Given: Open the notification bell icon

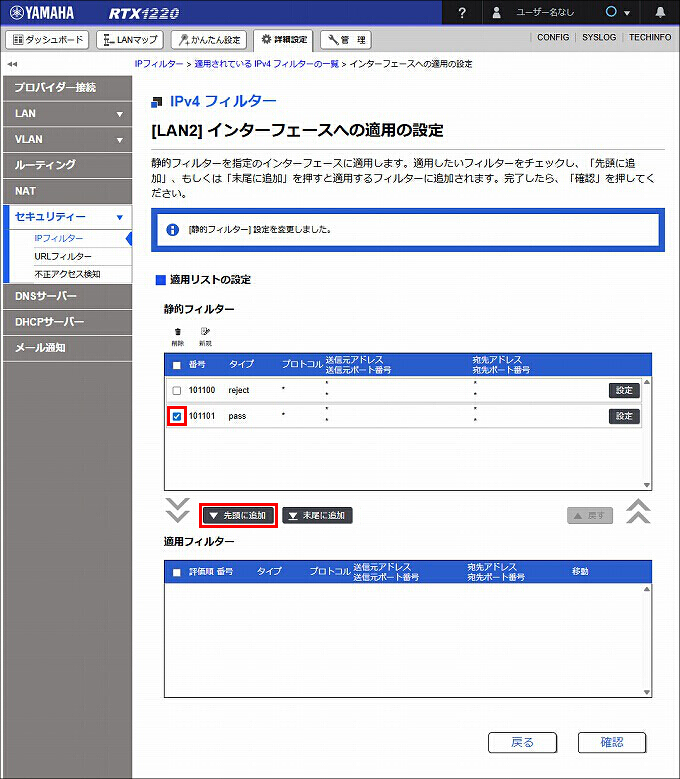Looking at the screenshot, I should [x=660, y=12].
